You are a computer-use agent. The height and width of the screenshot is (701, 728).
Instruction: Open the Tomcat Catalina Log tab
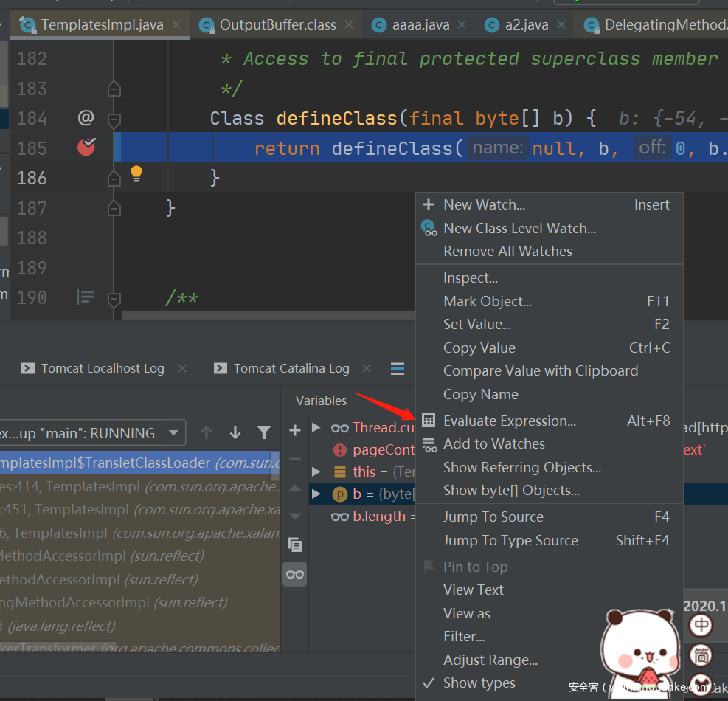click(291, 368)
